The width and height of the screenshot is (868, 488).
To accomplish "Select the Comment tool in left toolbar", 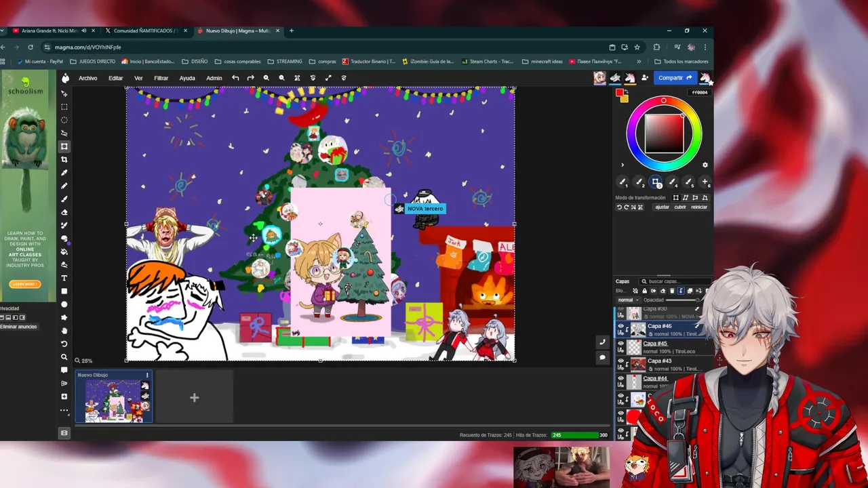I will tap(64, 370).
